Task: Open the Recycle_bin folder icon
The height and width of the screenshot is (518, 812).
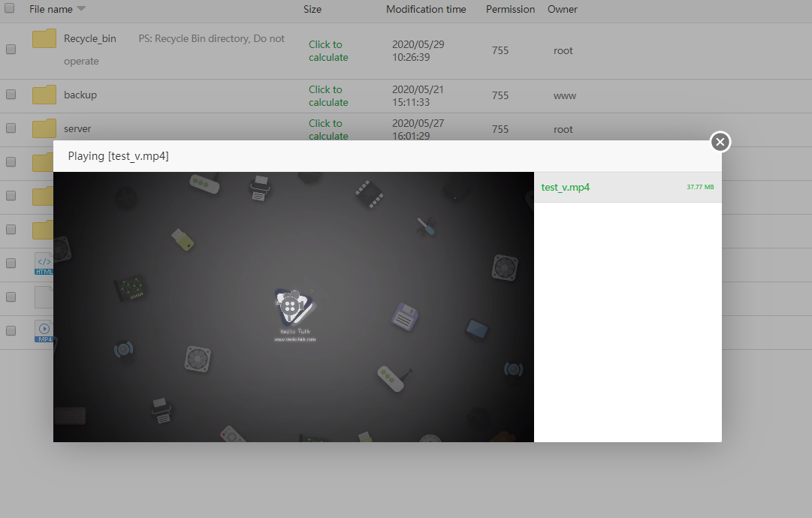Action: (44, 39)
